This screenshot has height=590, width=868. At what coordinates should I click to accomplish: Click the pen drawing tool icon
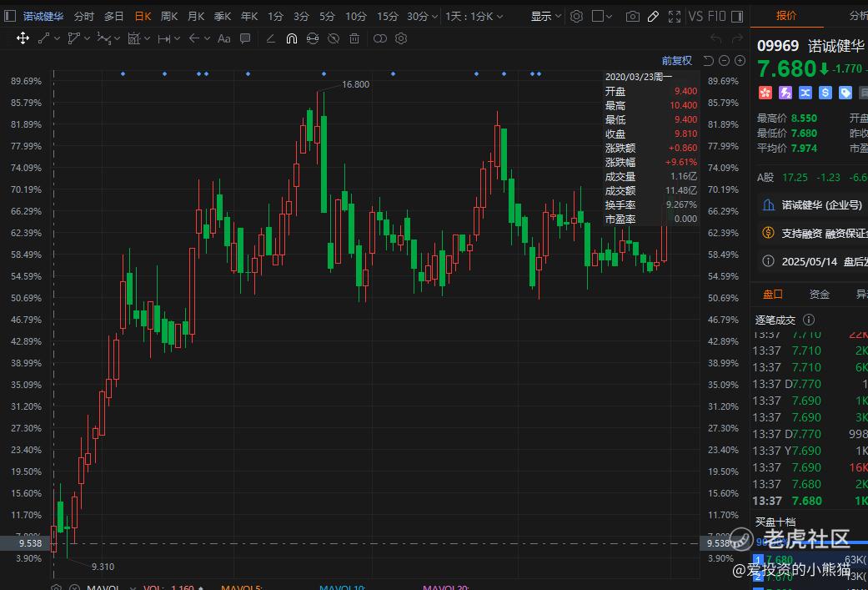[x=654, y=16]
